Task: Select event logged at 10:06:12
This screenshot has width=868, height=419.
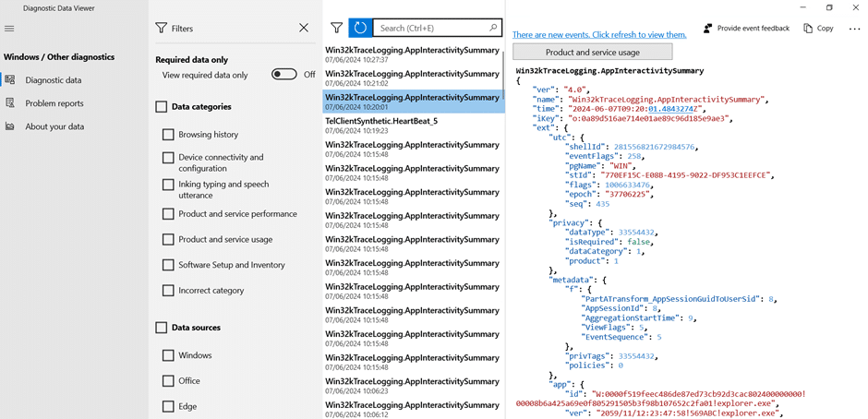Action: (413, 410)
